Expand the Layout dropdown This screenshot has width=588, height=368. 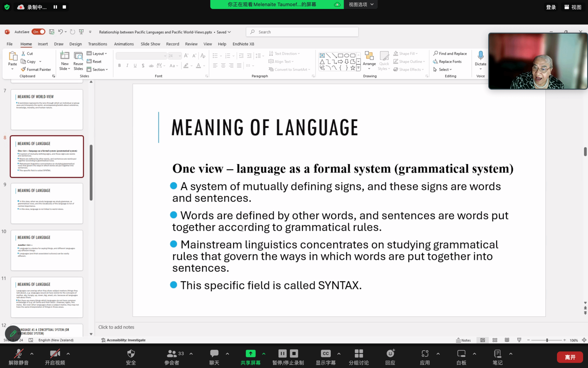click(x=97, y=53)
